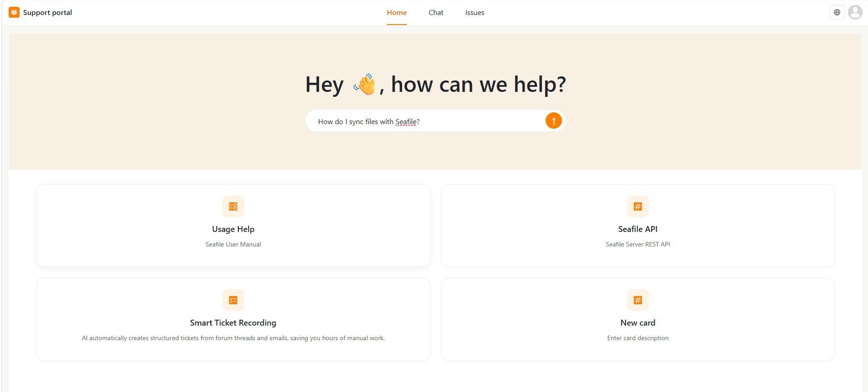Click the New card hash icon
Viewport: 868px width, 392px height.
pyautogui.click(x=638, y=300)
